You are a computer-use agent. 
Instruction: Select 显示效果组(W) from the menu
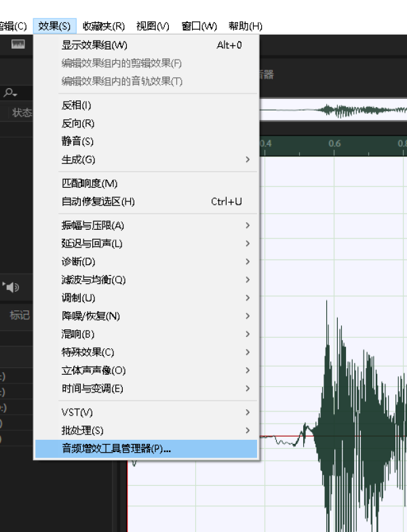(x=94, y=45)
